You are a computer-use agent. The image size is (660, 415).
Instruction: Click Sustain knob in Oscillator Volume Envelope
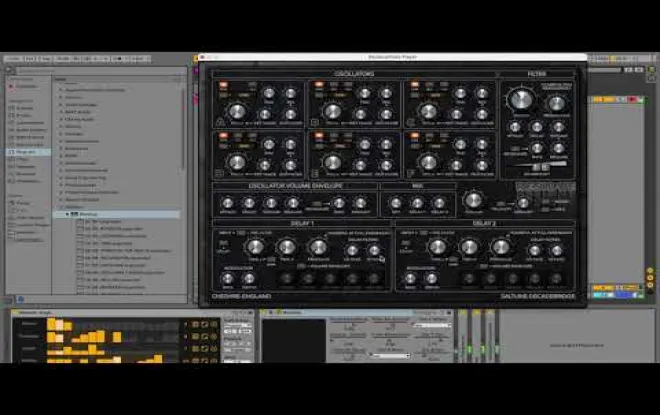coord(271,203)
